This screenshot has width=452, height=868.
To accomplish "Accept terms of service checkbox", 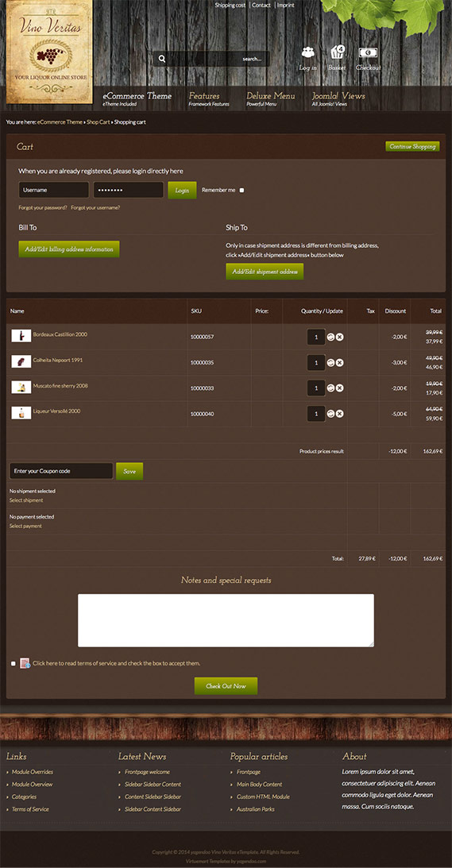I will [14, 663].
